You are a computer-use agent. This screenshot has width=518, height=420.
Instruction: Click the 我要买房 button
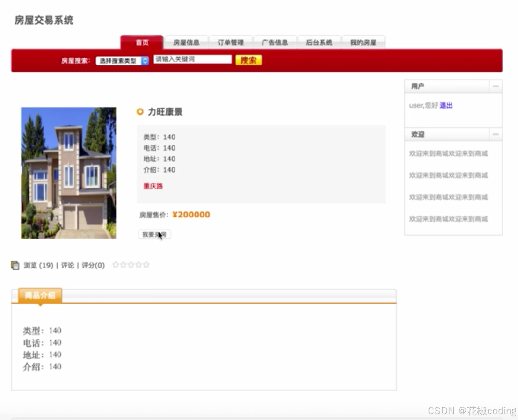[x=154, y=234]
